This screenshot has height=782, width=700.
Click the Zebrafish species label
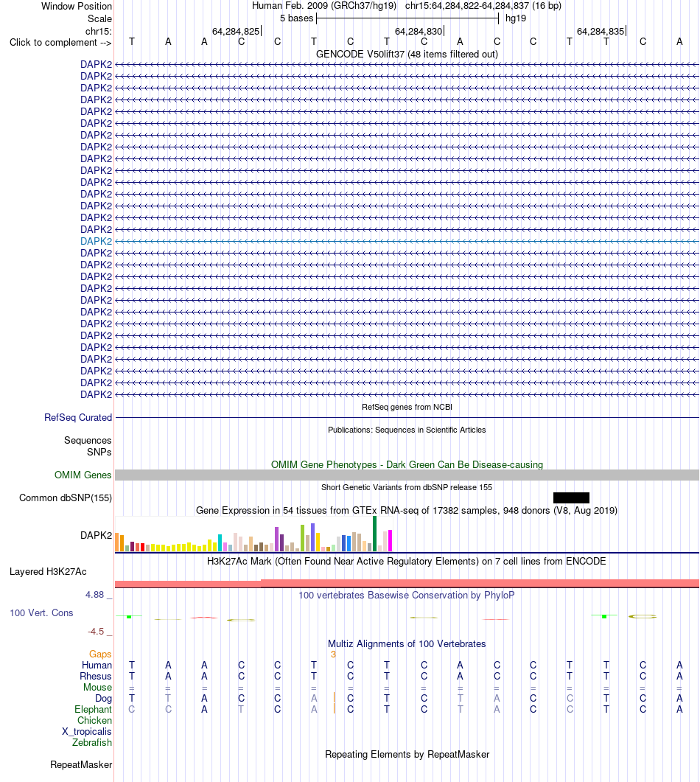[x=92, y=743]
